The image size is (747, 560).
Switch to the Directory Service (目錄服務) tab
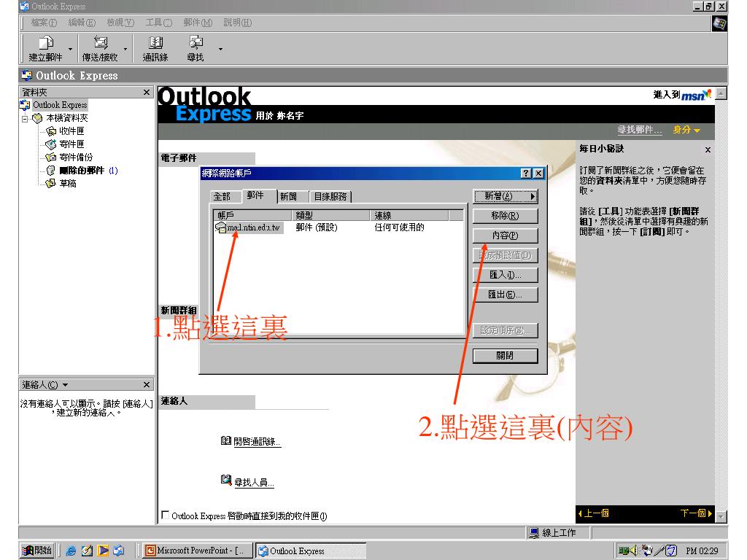point(330,197)
